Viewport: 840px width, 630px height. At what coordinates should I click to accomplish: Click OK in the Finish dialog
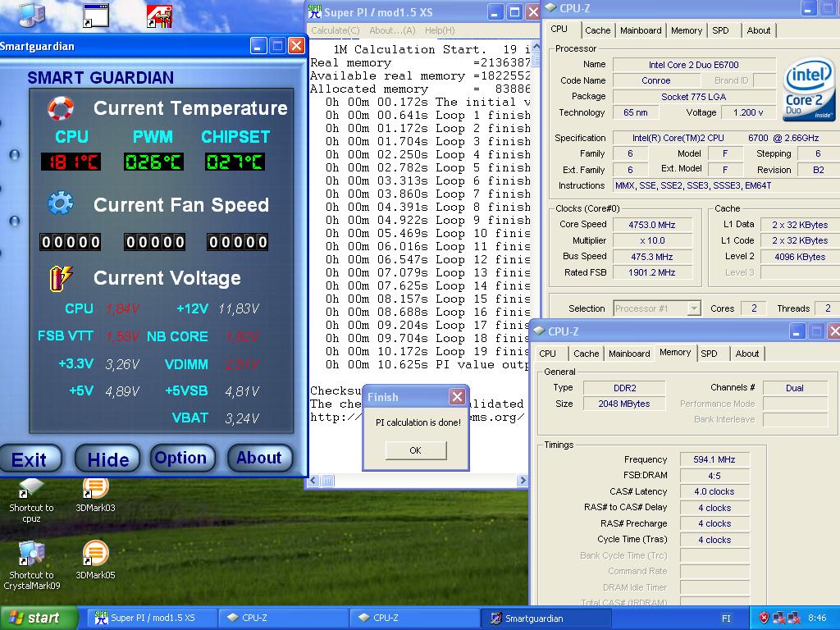pos(415,450)
